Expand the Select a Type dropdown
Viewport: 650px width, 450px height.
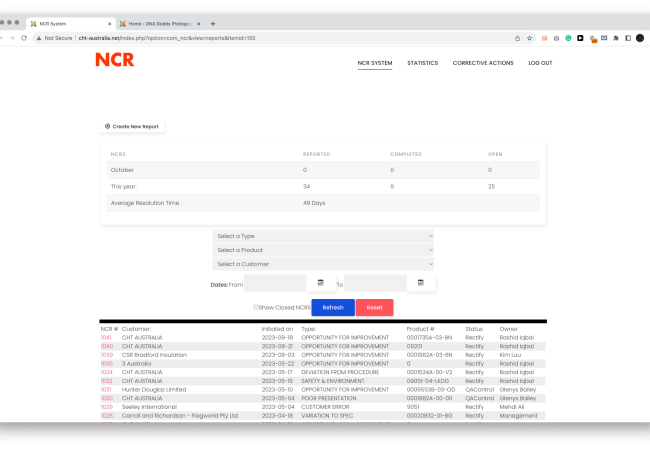click(x=325, y=236)
